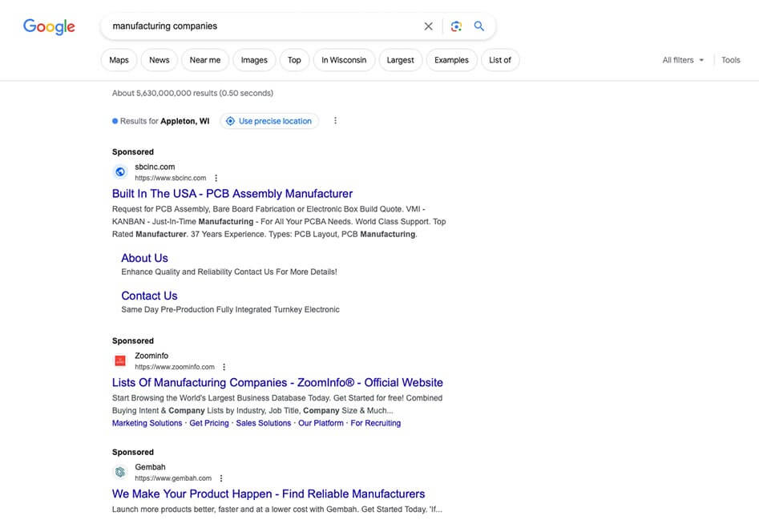This screenshot has width=759, height=532.
Task: Open three-dot menu next to sbcinc.com URL
Action: [216, 178]
